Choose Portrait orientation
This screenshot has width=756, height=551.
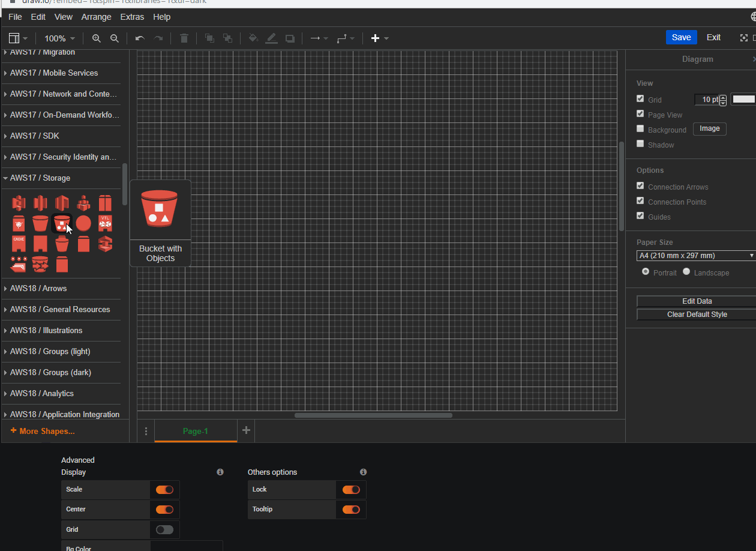coord(646,271)
